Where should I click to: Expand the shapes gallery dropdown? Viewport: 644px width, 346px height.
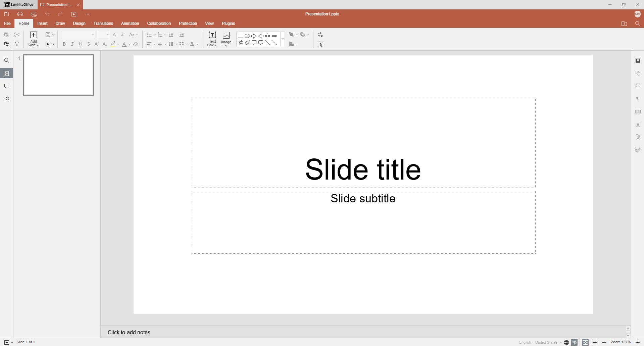(283, 39)
